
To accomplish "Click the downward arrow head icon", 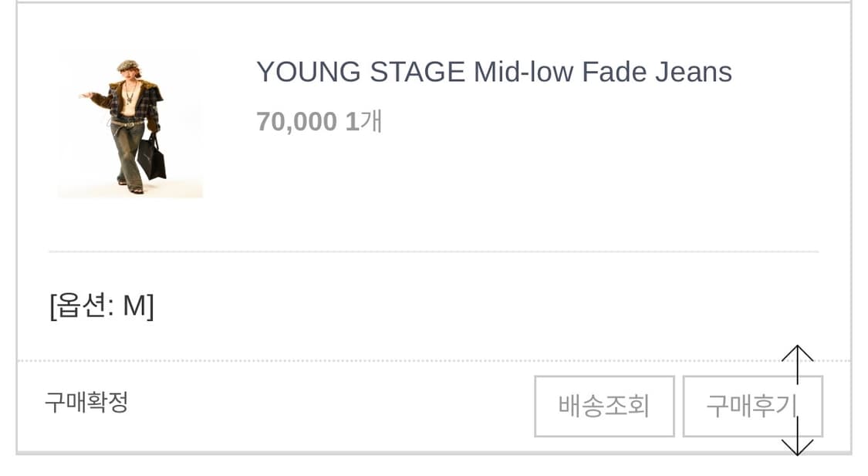I will (797, 447).
